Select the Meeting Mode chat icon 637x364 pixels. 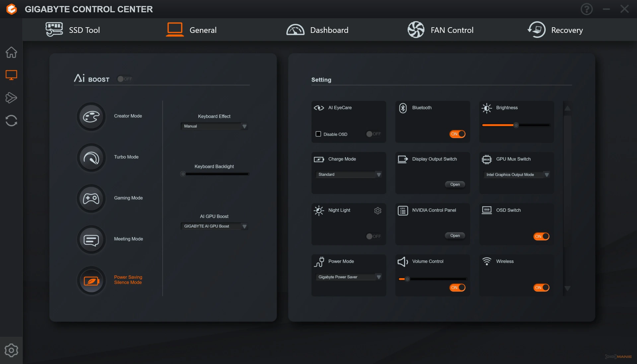(91, 240)
